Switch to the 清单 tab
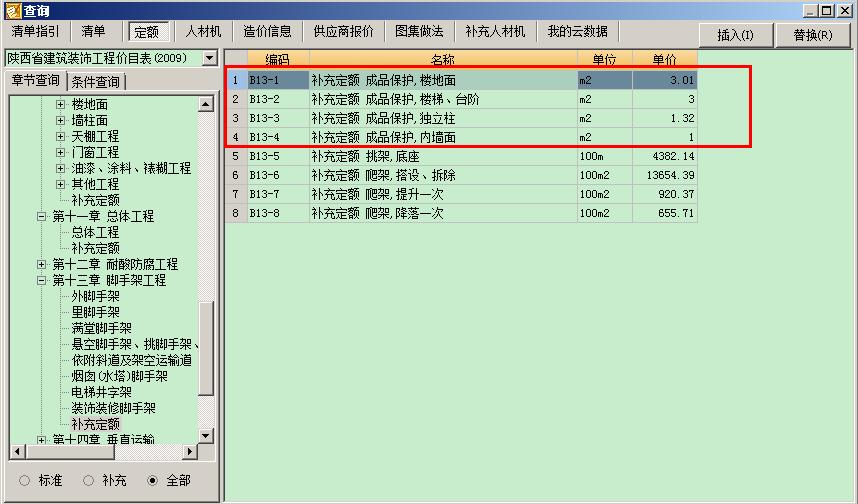 point(93,32)
